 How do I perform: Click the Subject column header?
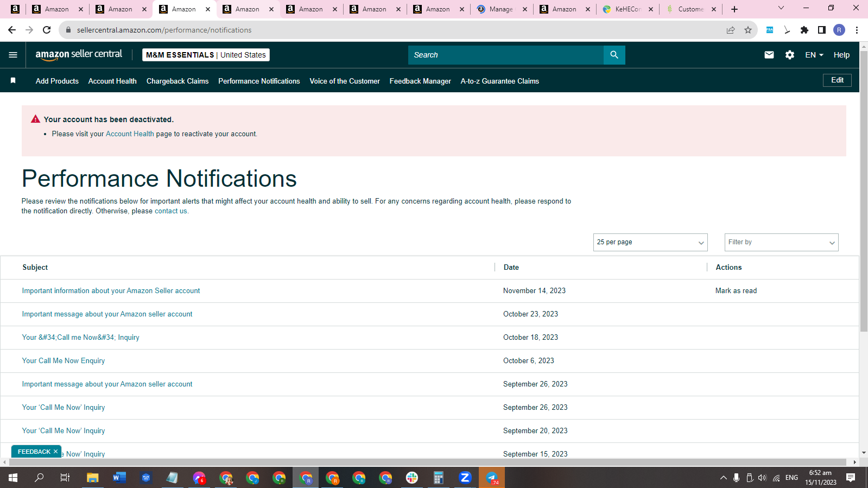coord(35,268)
